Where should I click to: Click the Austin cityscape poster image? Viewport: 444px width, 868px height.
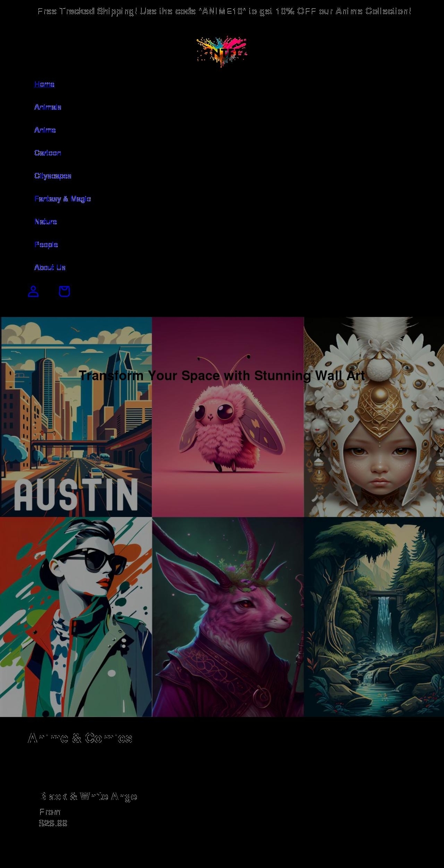76,417
